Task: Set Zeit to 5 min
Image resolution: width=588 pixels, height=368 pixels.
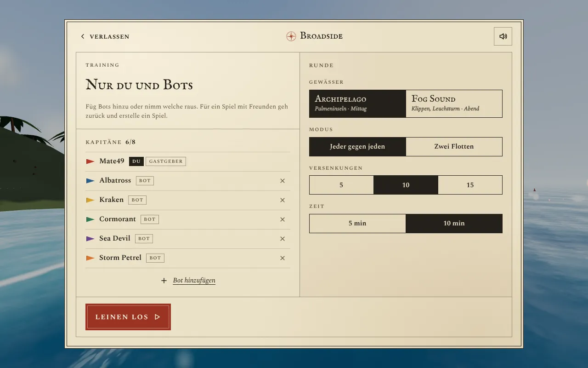Action: [357, 224]
